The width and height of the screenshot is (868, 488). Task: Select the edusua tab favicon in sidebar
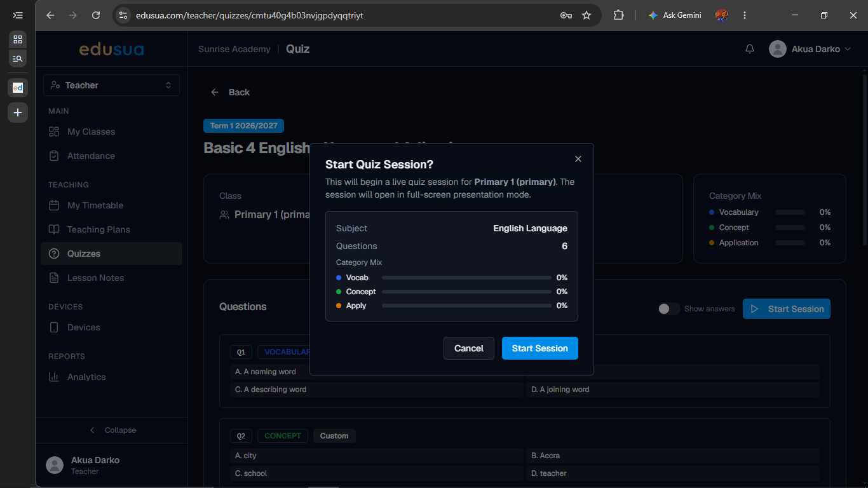pos(18,87)
